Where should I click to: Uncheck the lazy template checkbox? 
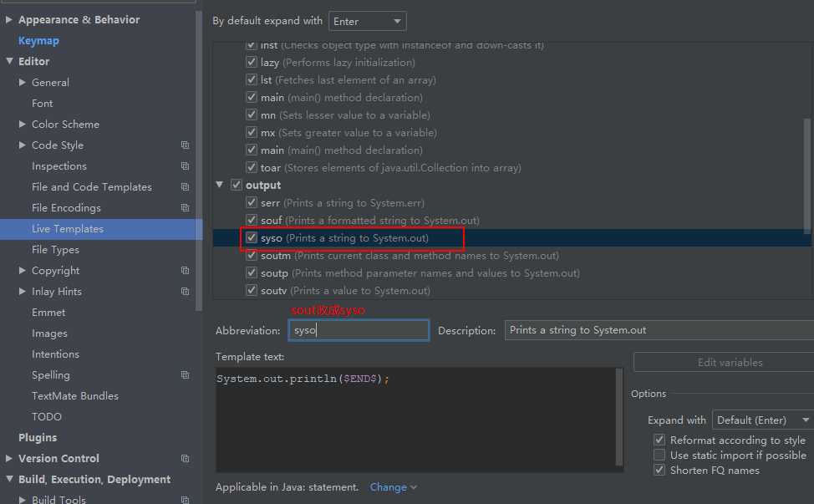click(252, 63)
